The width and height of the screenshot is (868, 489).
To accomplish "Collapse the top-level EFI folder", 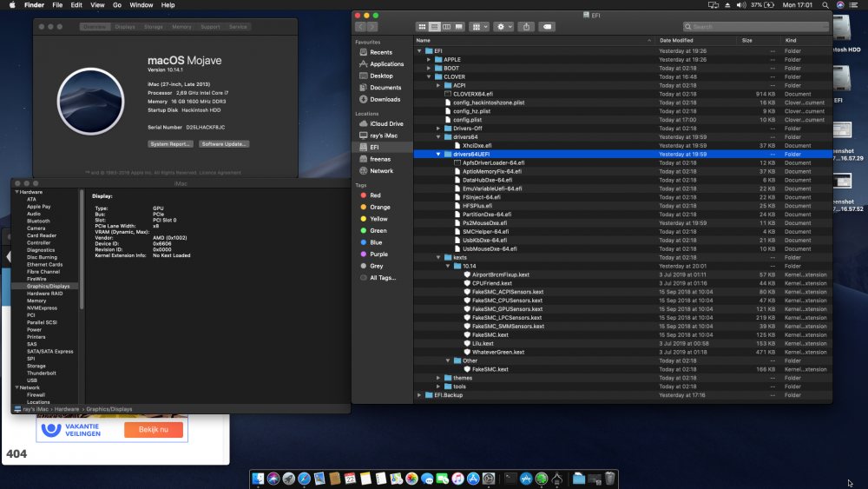I will 419,51.
